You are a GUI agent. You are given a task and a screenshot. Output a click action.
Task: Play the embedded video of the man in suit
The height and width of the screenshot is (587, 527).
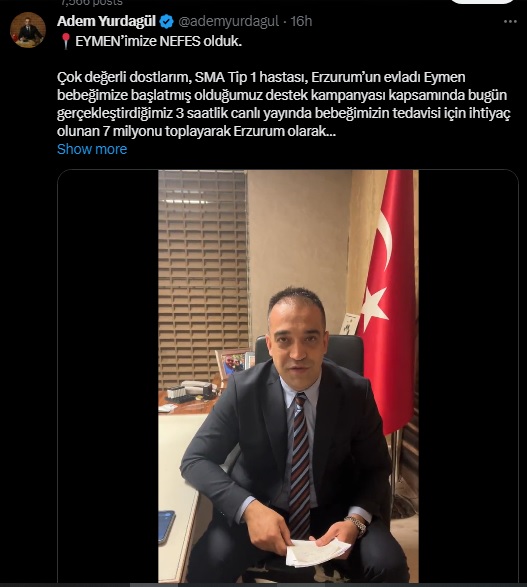[x=288, y=376]
